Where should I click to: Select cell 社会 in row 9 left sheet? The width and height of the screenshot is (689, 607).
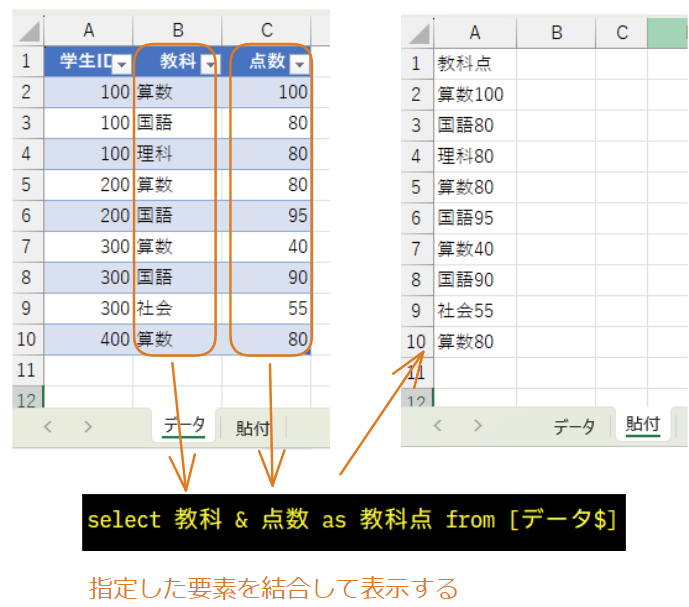pos(178,309)
